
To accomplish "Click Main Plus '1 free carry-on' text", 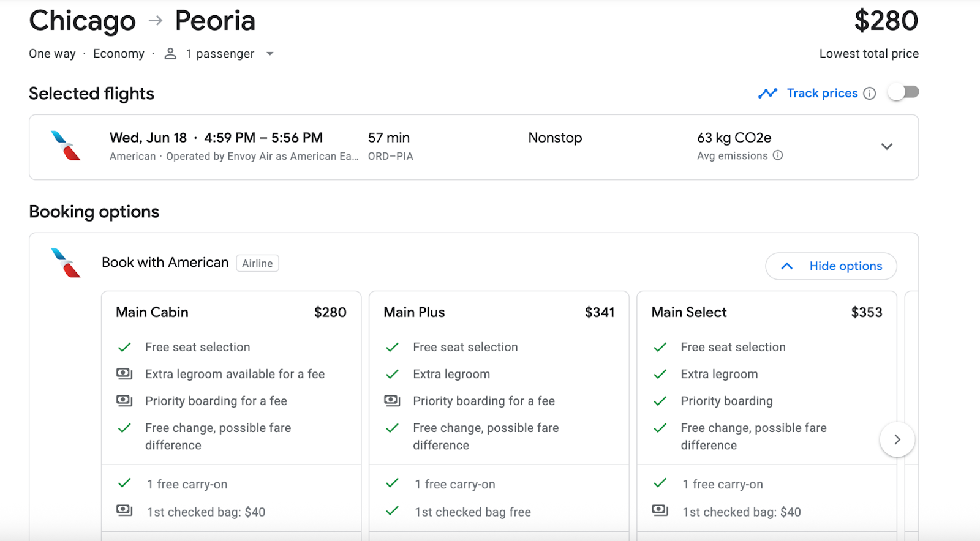I will (x=454, y=484).
